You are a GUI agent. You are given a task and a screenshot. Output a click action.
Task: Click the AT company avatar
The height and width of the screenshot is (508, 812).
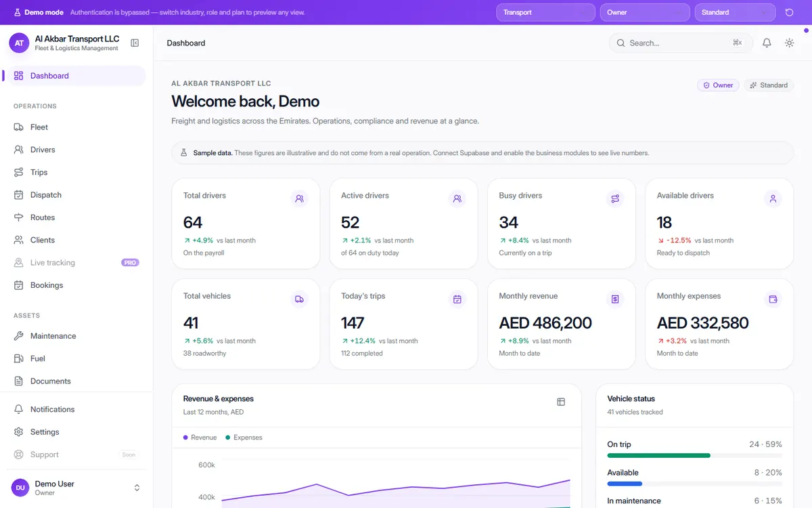point(19,43)
